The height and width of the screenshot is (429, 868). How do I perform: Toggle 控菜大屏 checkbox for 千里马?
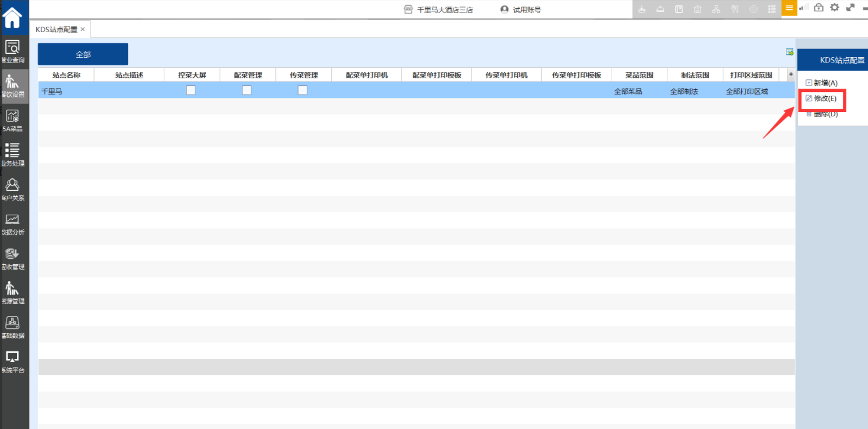(x=191, y=90)
